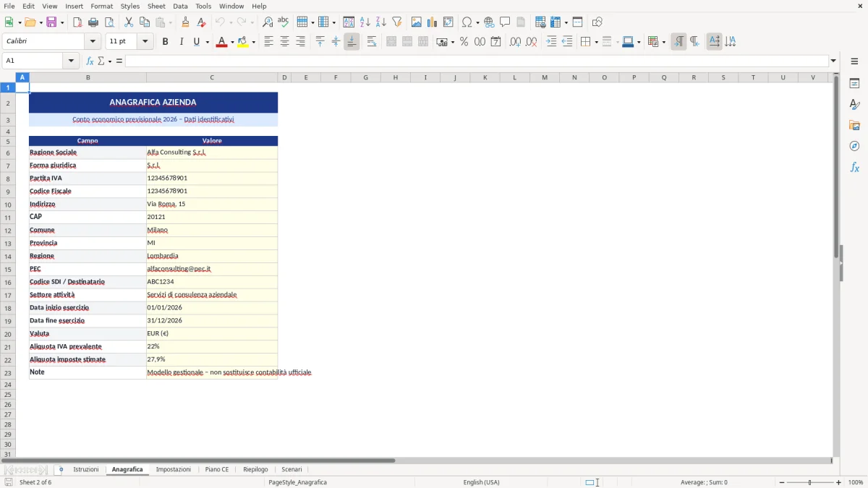This screenshot has height=488, width=868.
Task: Click the row 10 header
Action: pyautogui.click(x=8, y=205)
